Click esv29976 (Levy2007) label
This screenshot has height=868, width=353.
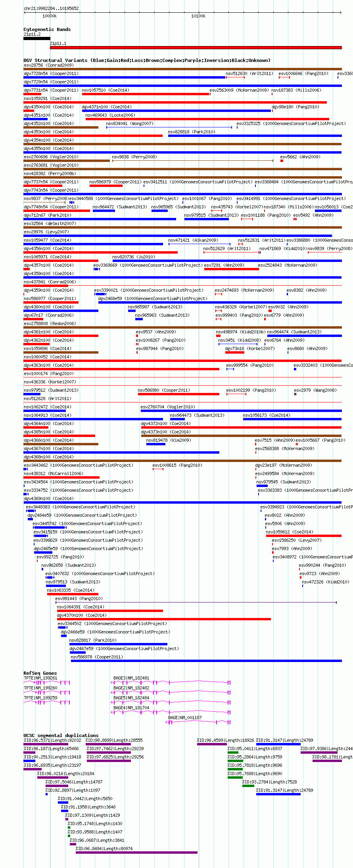coord(46,232)
